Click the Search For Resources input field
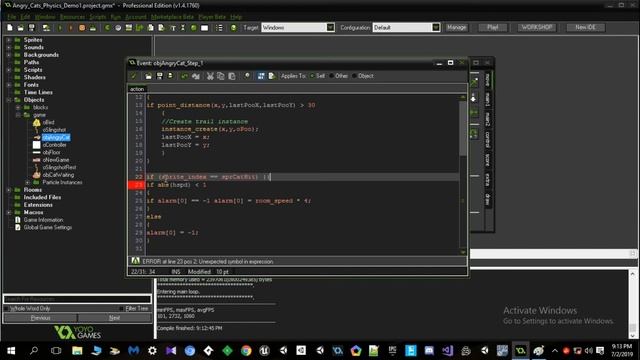This screenshot has height=360, width=640. click(77, 299)
